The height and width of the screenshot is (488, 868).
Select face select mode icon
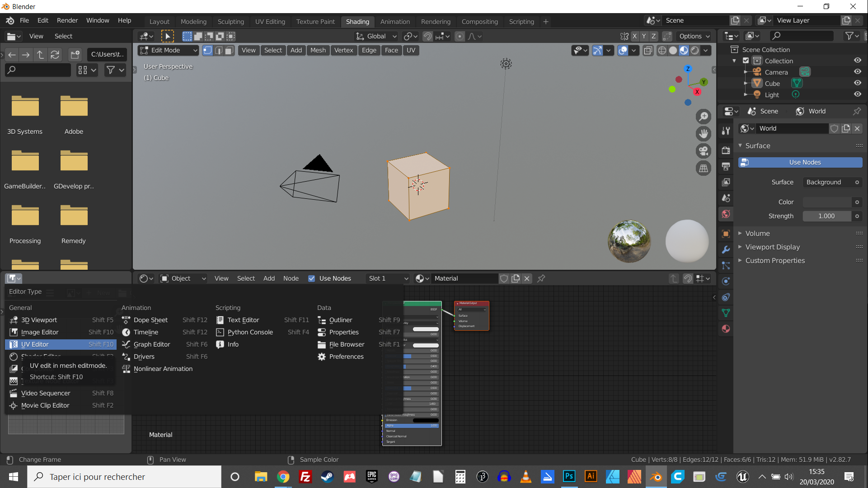coord(230,50)
